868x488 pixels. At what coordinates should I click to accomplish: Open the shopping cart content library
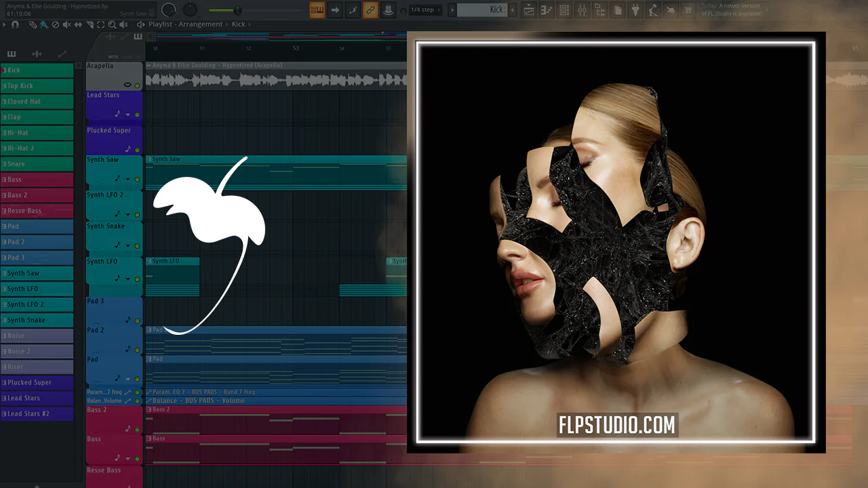(x=688, y=10)
